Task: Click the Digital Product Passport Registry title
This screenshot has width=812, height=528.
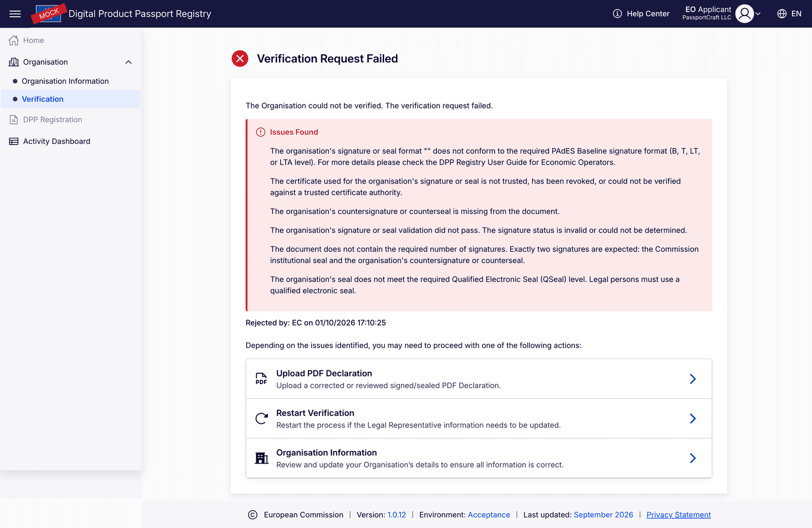Action: 140,14
